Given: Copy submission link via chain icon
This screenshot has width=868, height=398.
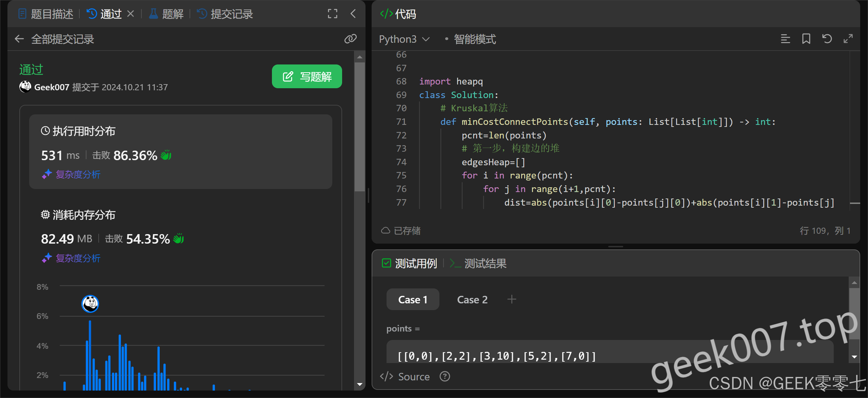Looking at the screenshot, I should [350, 39].
